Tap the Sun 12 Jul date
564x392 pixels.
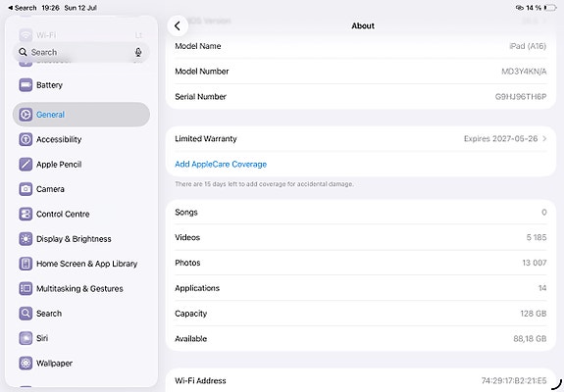point(80,8)
